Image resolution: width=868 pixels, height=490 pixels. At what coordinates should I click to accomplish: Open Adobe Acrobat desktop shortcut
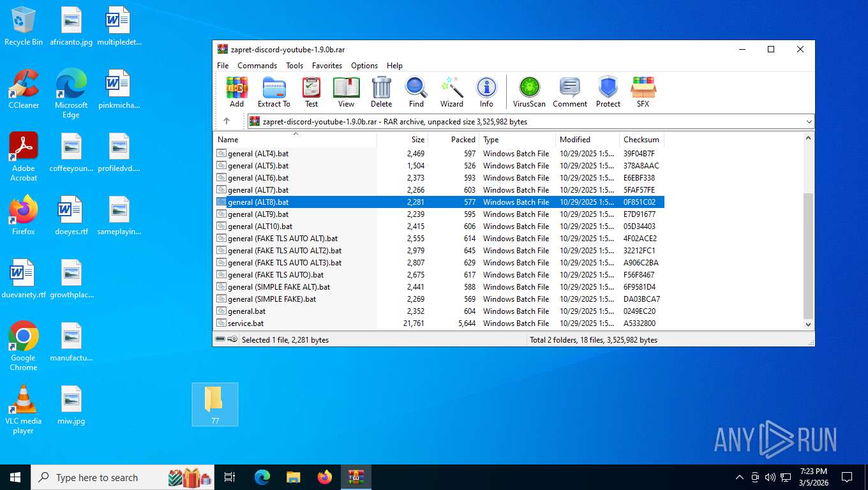click(x=24, y=157)
